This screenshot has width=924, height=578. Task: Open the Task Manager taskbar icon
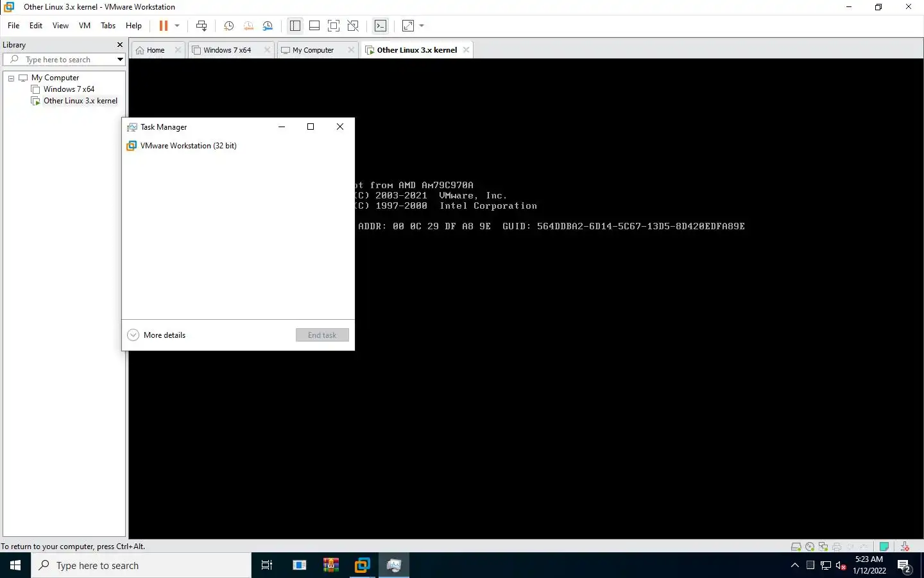pyautogui.click(x=393, y=565)
